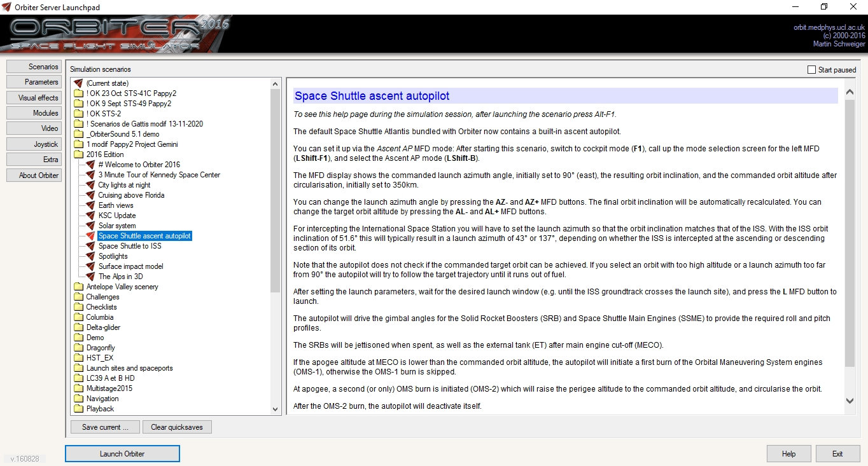Click the scenario list scrollbar up arrow

point(276,84)
